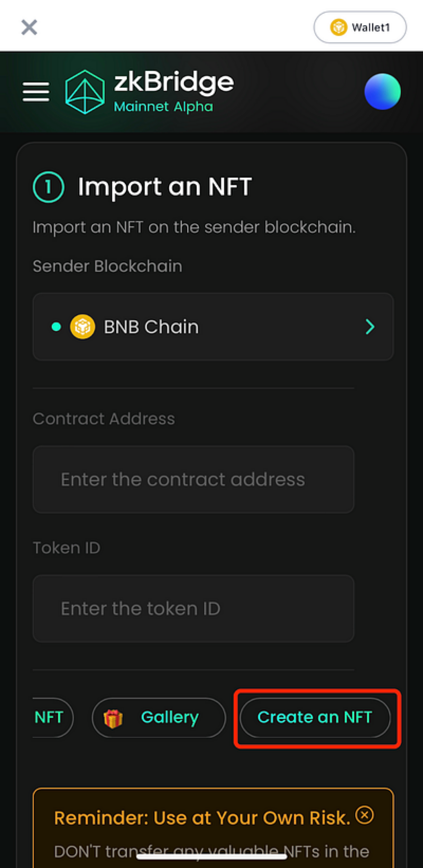Open the BNB Chain sender blockchain selector

pyautogui.click(x=213, y=327)
